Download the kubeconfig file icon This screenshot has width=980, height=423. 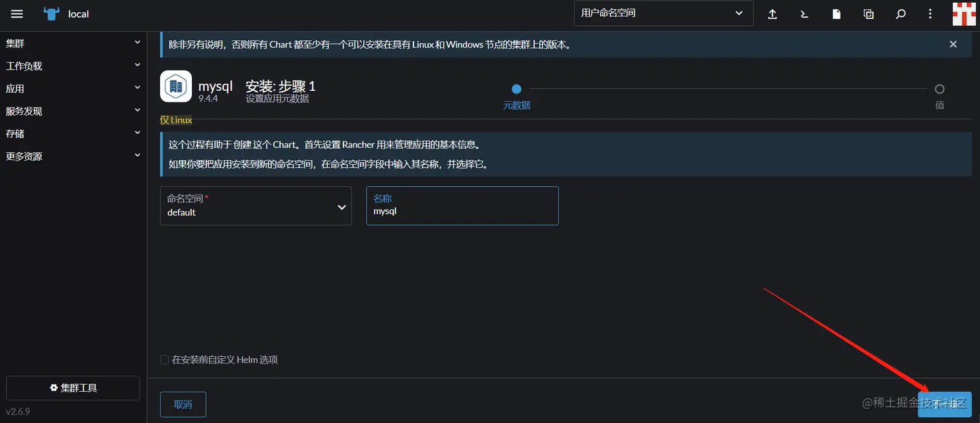(x=837, y=14)
